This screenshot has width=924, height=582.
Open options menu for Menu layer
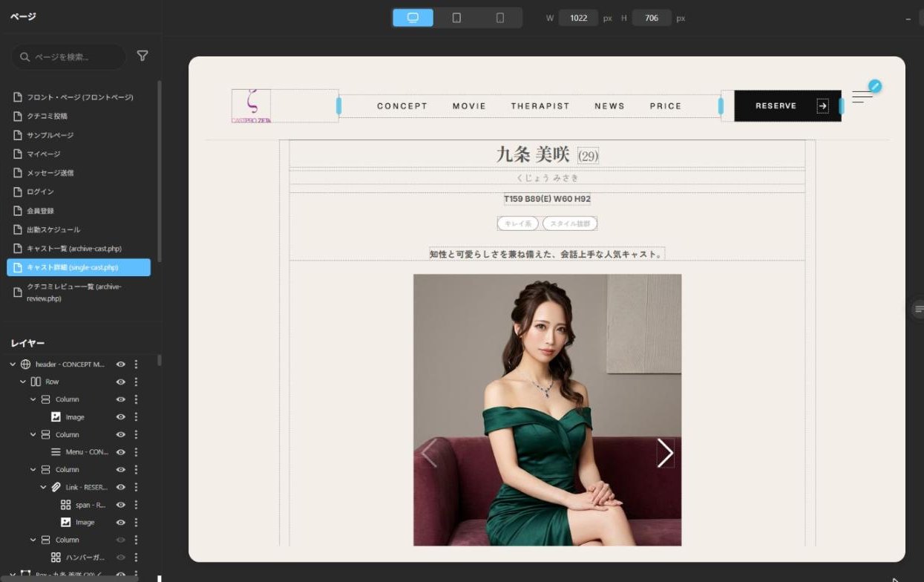136,452
